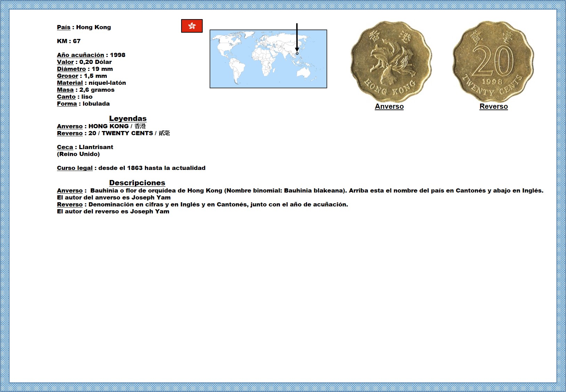The image size is (566, 392).
Task: Select the '(Reino Unido)' text
Action: click(x=79, y=154)
